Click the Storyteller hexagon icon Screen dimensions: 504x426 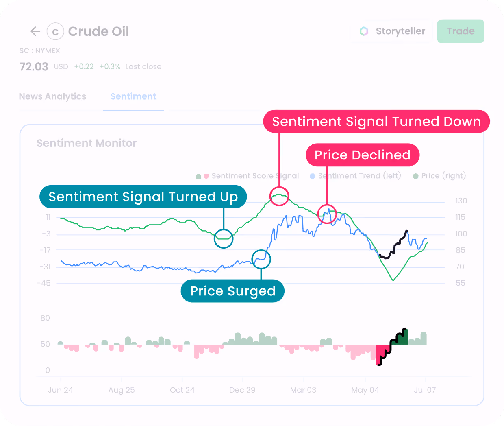[x=364, y=31]
